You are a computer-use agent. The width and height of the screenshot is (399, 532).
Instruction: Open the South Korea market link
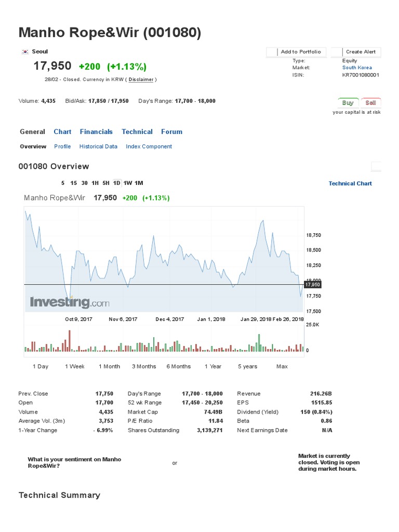pyautogui.click(x=357, y=68)
